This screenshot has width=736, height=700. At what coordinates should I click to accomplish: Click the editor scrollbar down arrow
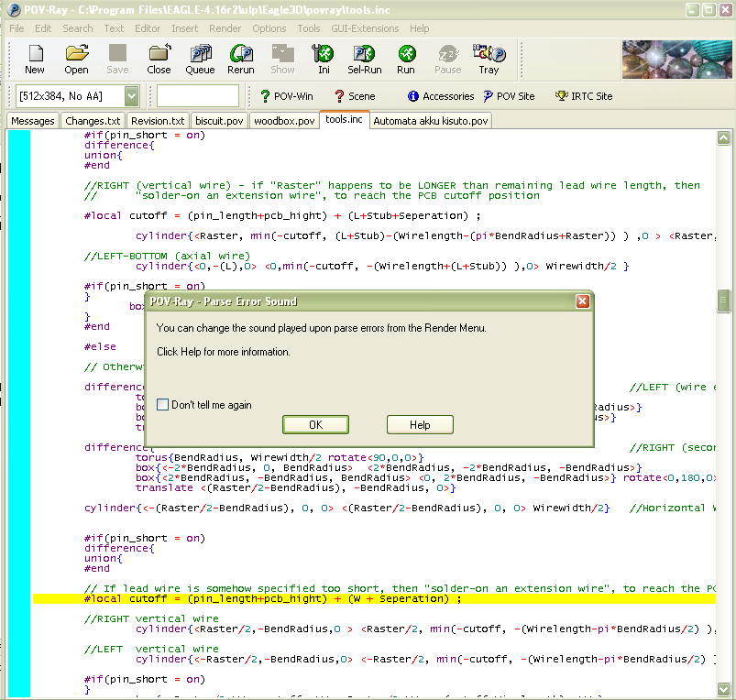[723, 689]
